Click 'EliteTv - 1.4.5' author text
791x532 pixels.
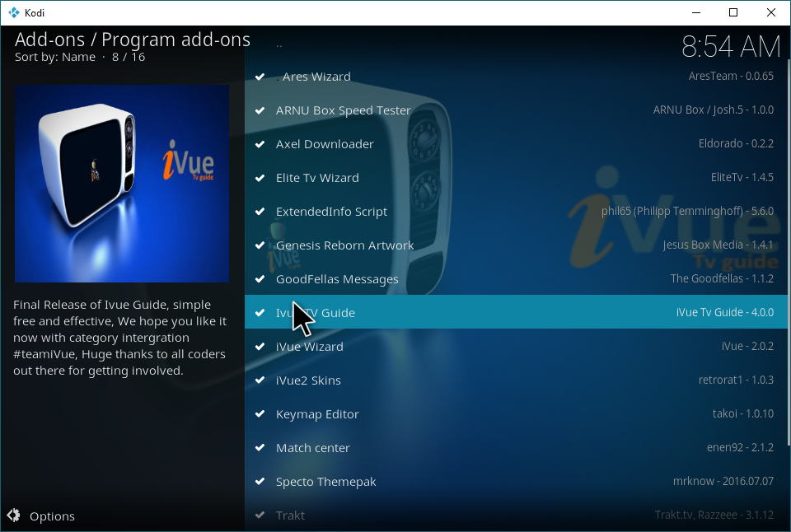[742, 178]
